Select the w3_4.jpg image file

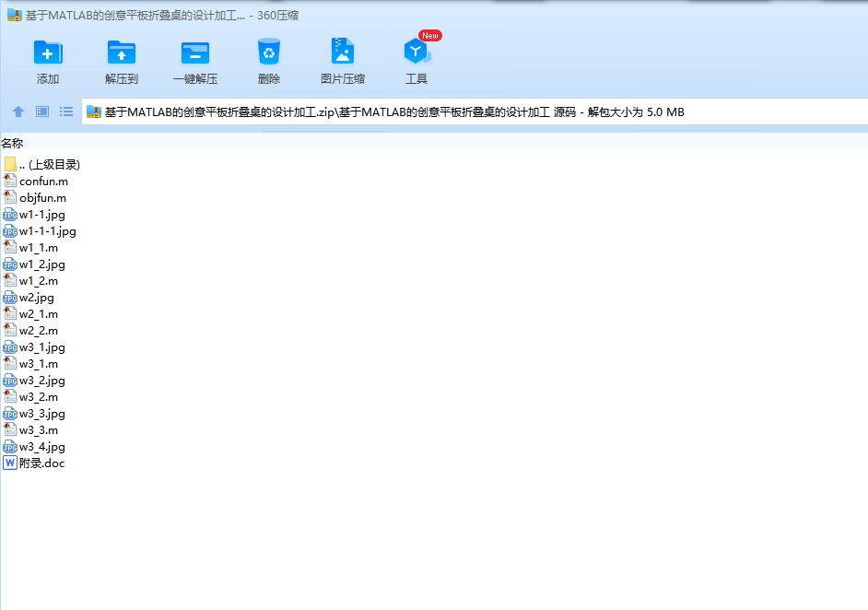[x=34, y=447]
